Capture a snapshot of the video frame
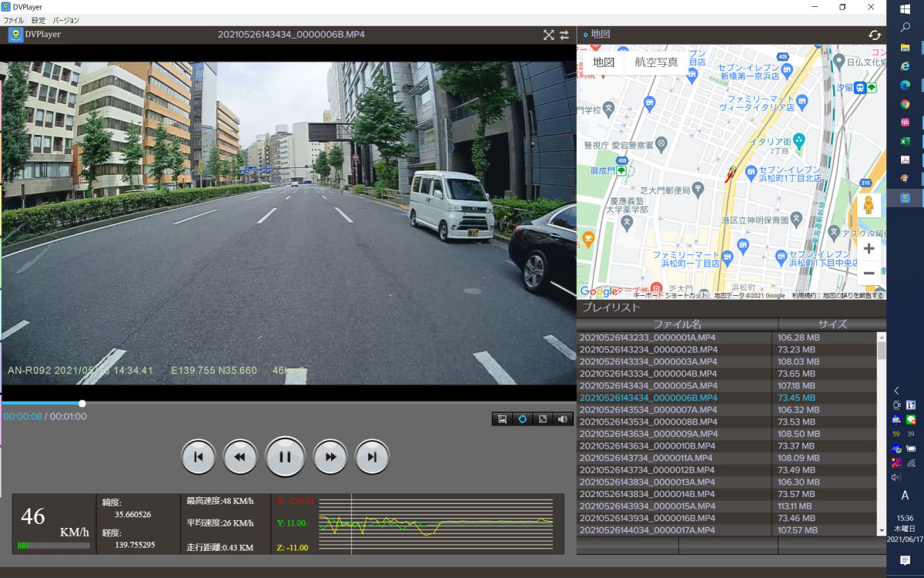The height and width of the screenshot is (578, 924). point(502,419)
